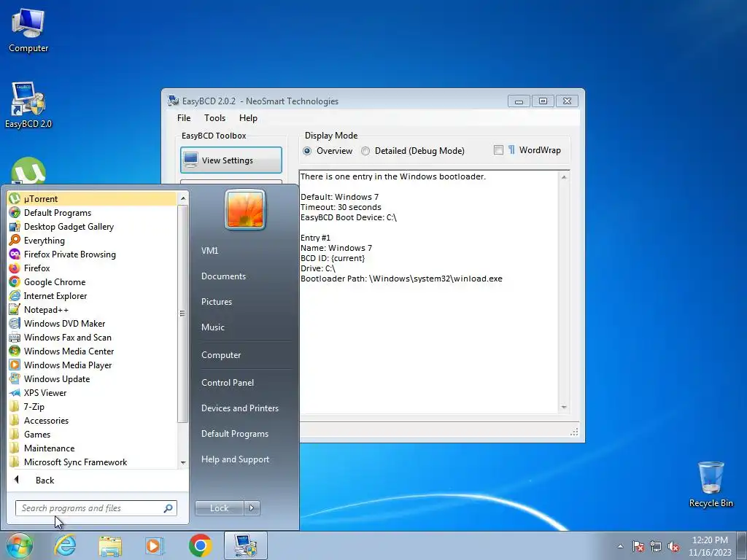Screen dimensions: 747x560
Task: Launch Notepad++ from the Start menu
Action: point(92,309)
